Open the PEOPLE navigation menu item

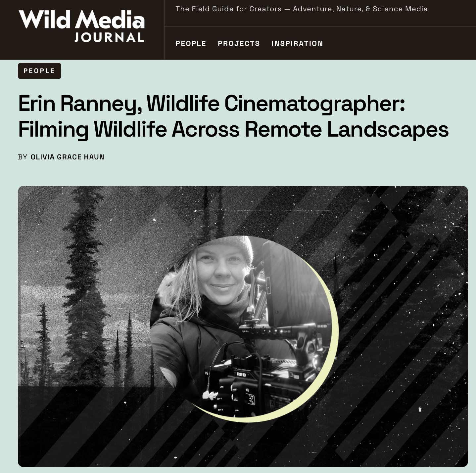click(x=191, y=44)
